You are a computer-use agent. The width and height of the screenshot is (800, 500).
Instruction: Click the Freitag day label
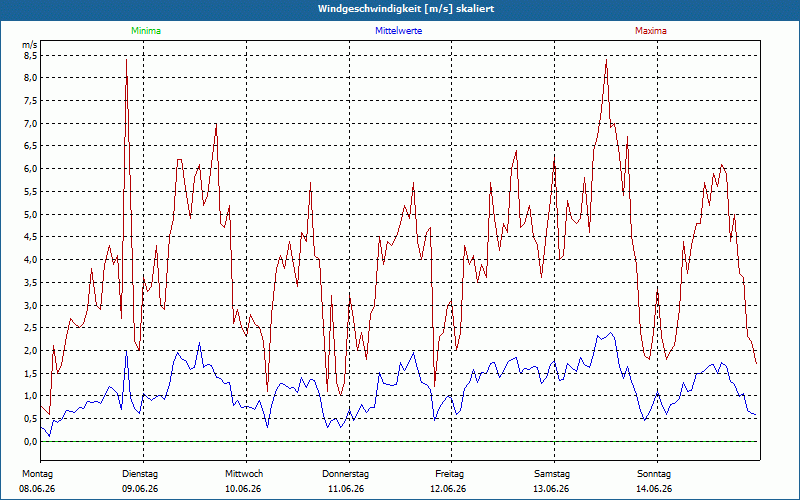tap(449, 474)
